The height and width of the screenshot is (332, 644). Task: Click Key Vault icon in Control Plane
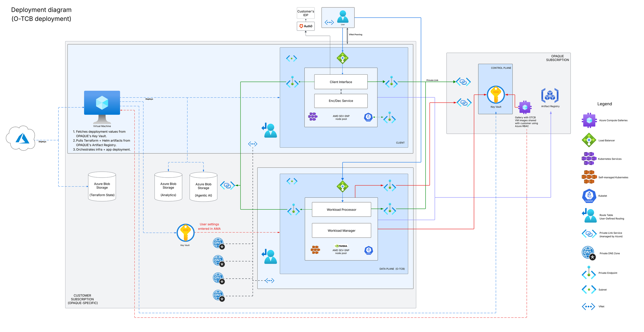[x=496, y=94]
